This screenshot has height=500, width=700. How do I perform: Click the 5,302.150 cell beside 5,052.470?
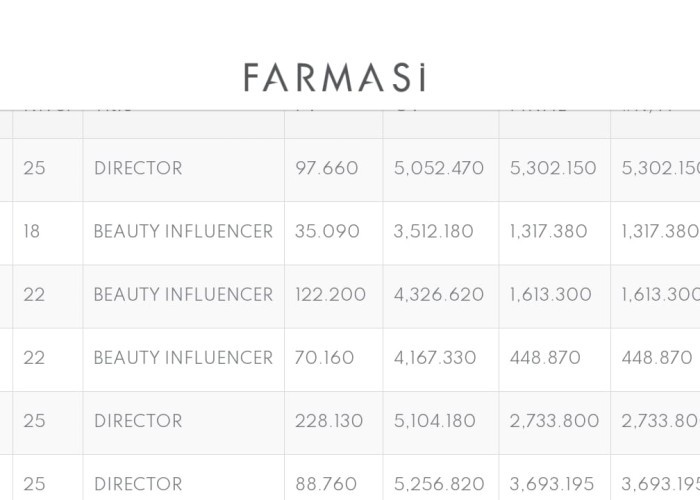[554, 168]
